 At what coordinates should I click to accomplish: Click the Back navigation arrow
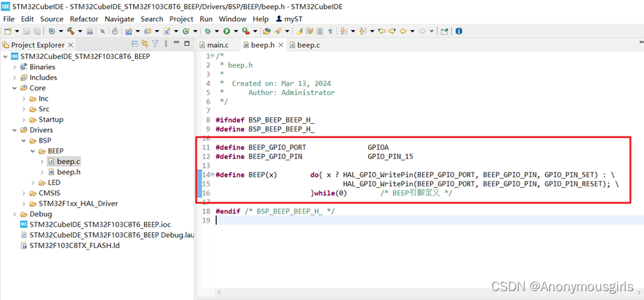[x=403, y=32]
